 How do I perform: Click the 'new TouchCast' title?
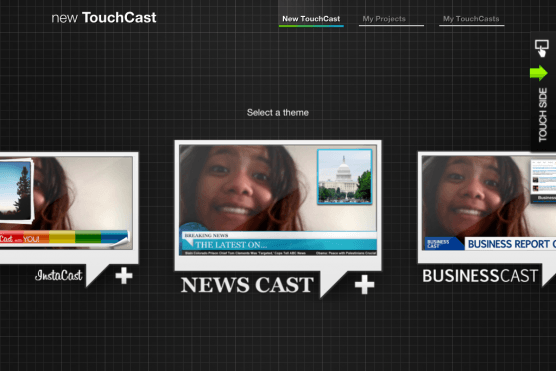point(104,18)
